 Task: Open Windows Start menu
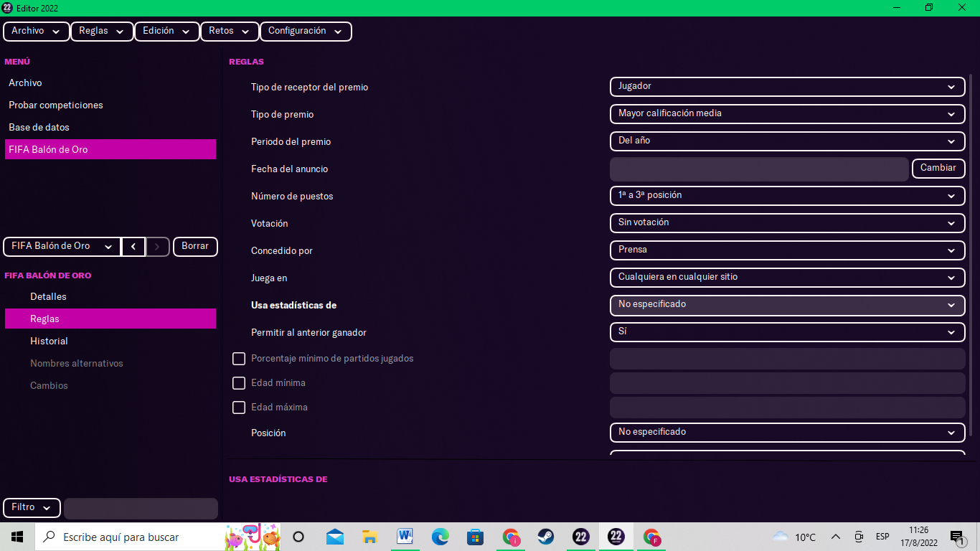(x=17, y=537)
